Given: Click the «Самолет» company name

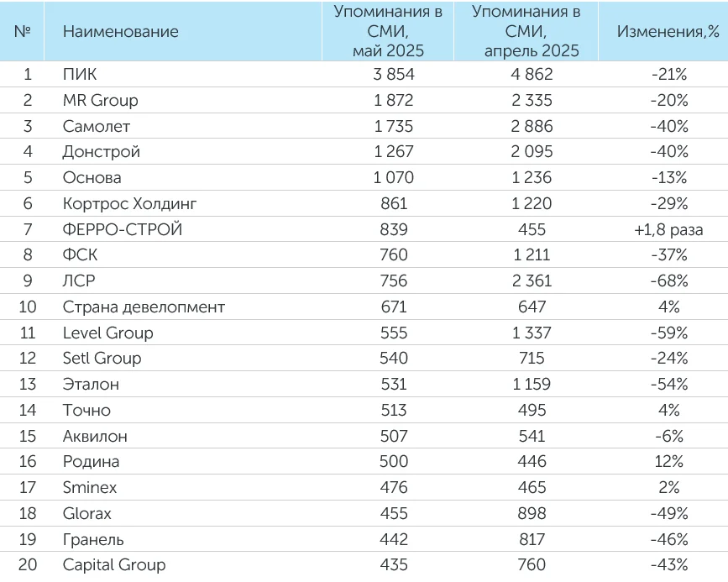Looking at the screenshot, I should click(x=97, y=126).
